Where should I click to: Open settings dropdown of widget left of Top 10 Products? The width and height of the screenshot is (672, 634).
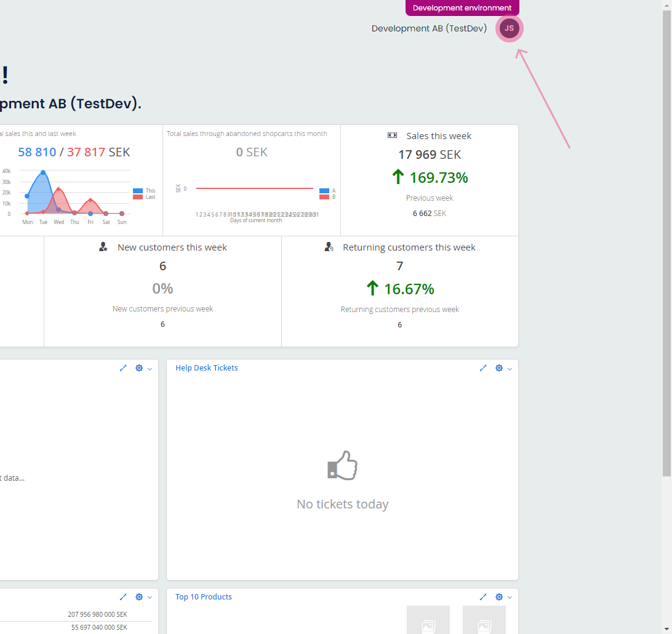coord(143,597)
